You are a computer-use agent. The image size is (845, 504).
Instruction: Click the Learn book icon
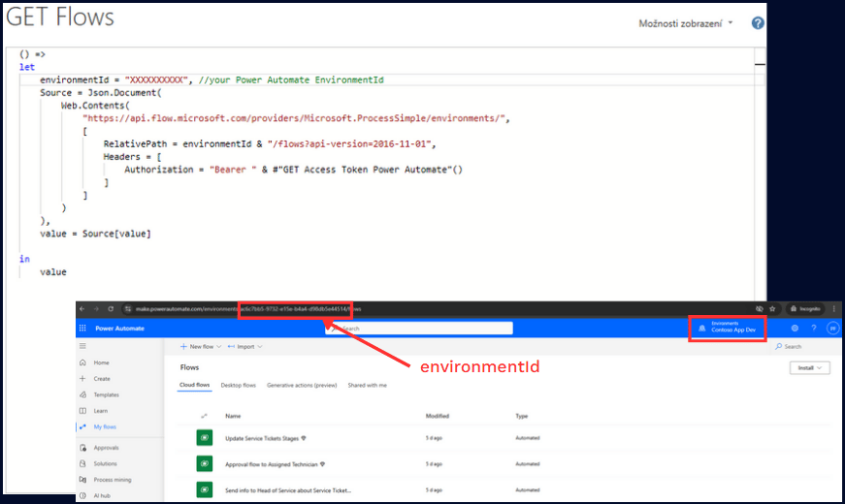coord(82,411)
